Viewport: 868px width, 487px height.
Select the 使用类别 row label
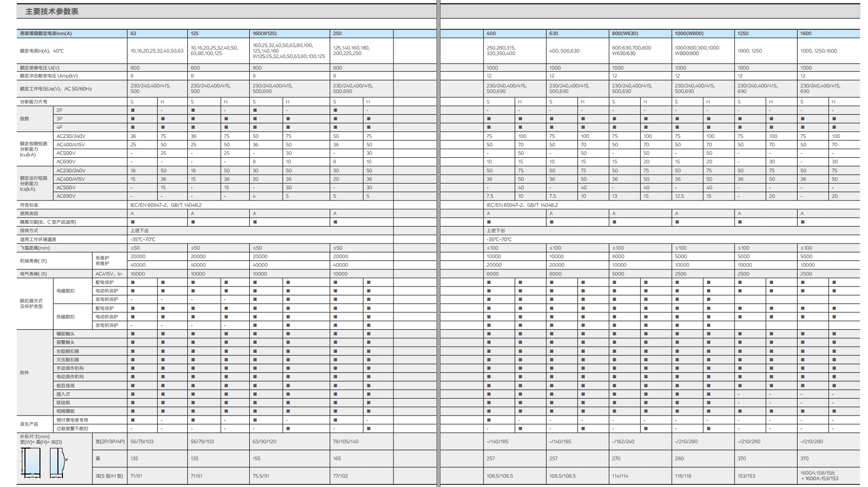tap(29, 214)
